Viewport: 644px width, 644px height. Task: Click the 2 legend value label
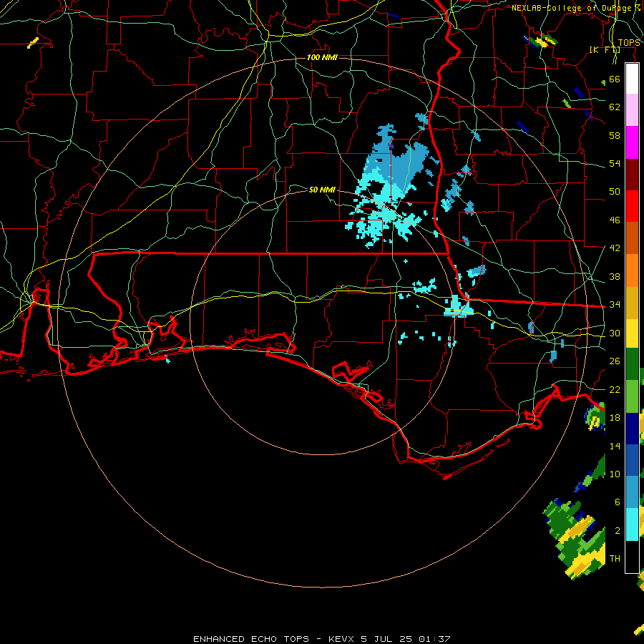[x=617, y=531]
